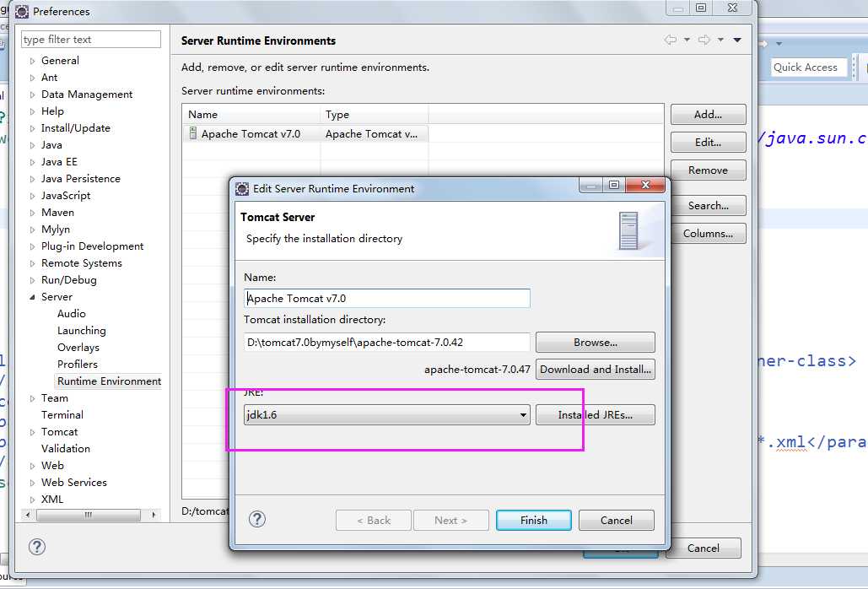Open the forward history dropdown arrow

tap(720, 40)
